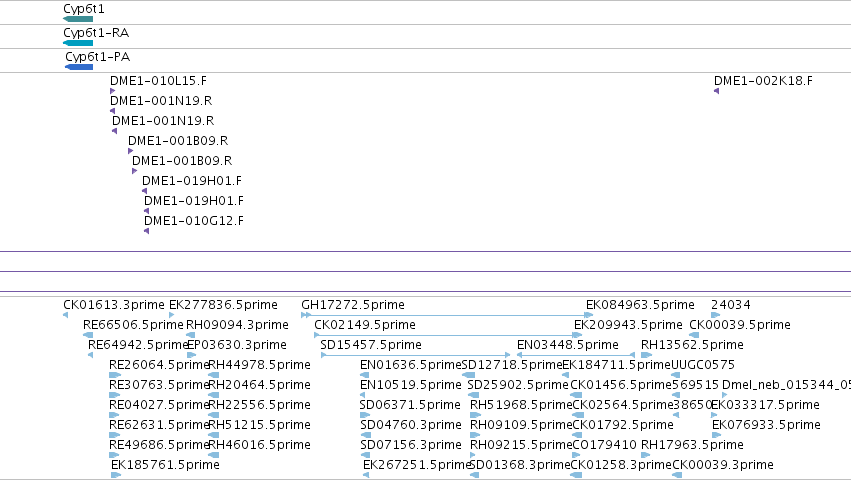This screenshot has height=480, width=851.
Task: Click the EK076933.5prime label
Action: click(x=766, y=425)
